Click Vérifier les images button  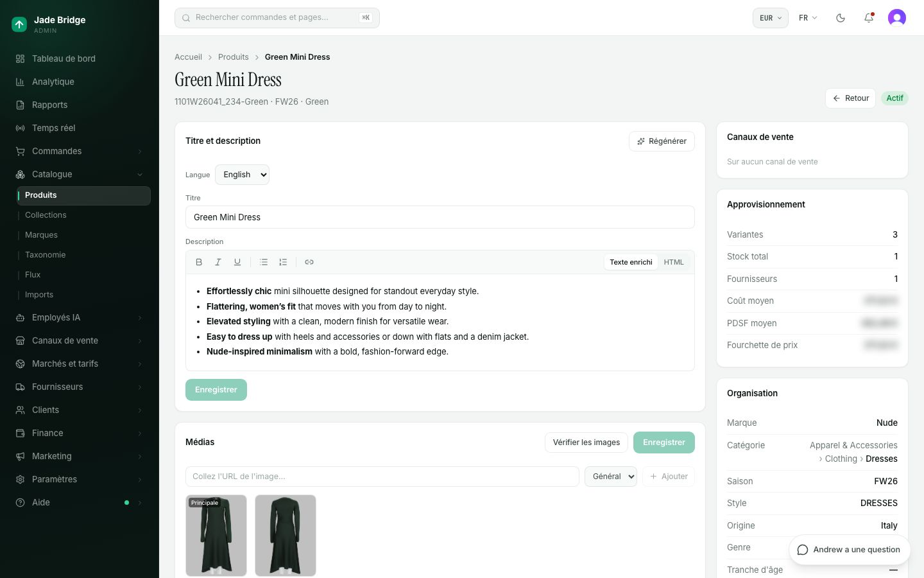(586, 442)
